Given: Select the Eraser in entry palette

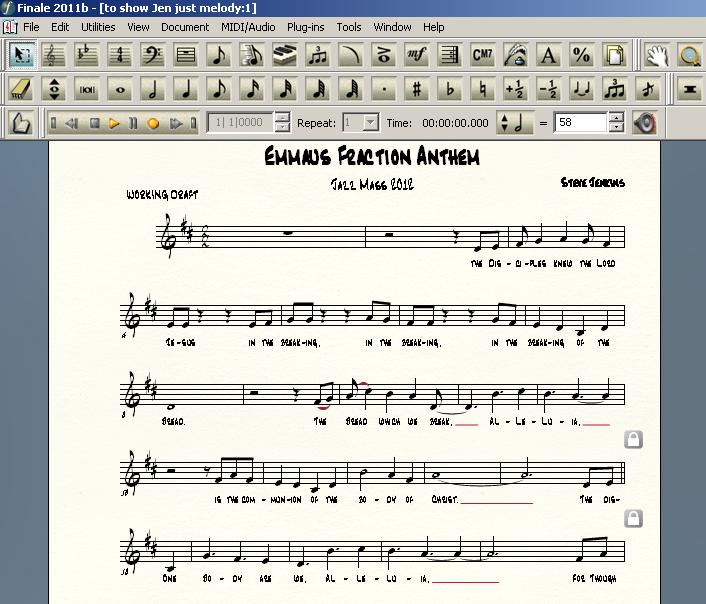Looking at the screenshot, I should 21,89.
